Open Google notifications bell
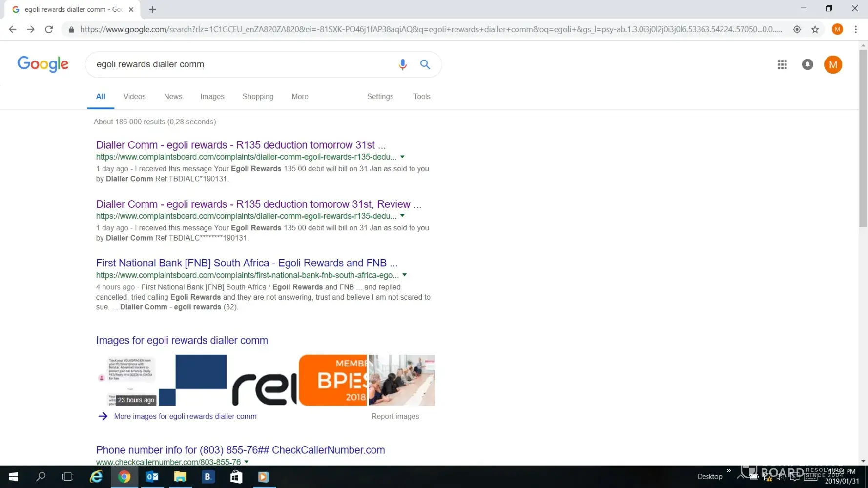 click(807, 64)
